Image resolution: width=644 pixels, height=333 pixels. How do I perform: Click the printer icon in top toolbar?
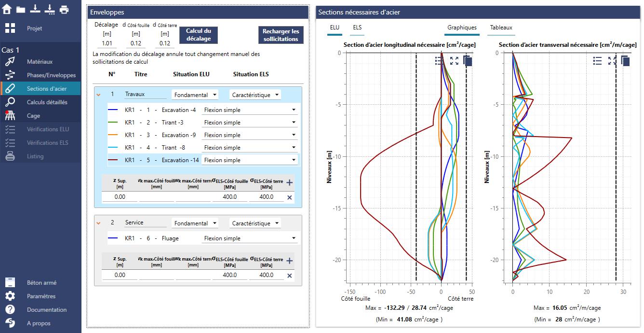(x=64, y=9)
